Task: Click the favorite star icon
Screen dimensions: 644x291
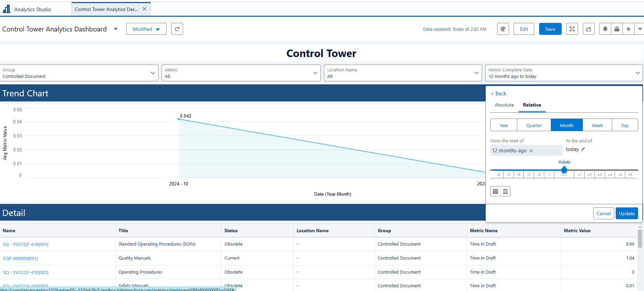Action: click(628, 29)
